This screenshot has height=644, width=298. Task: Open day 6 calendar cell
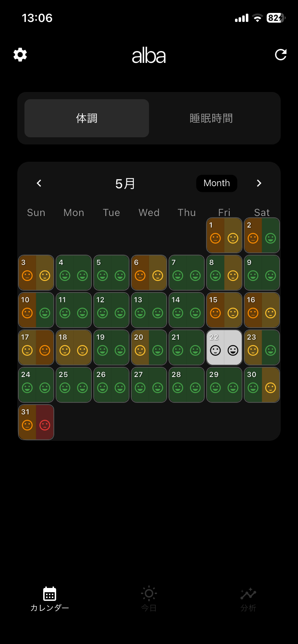click(149, 273)
